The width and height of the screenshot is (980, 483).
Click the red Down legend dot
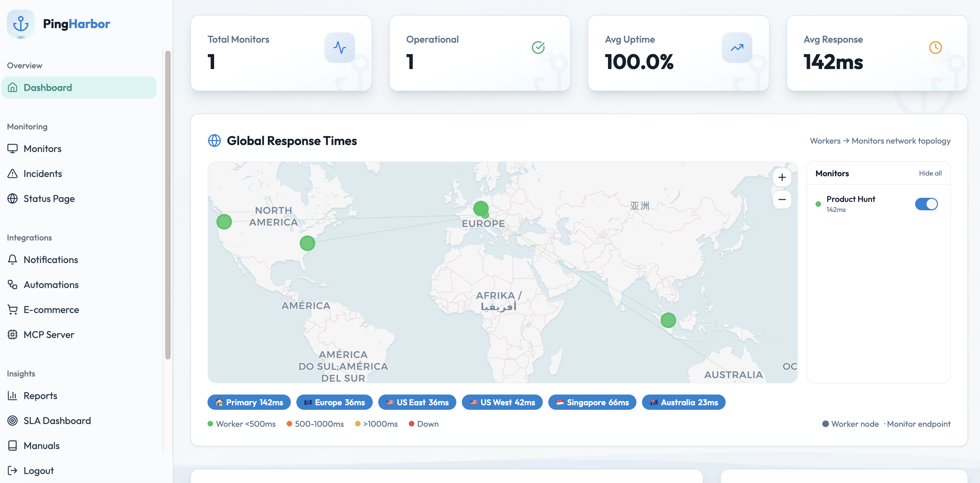tap(411, 424)
